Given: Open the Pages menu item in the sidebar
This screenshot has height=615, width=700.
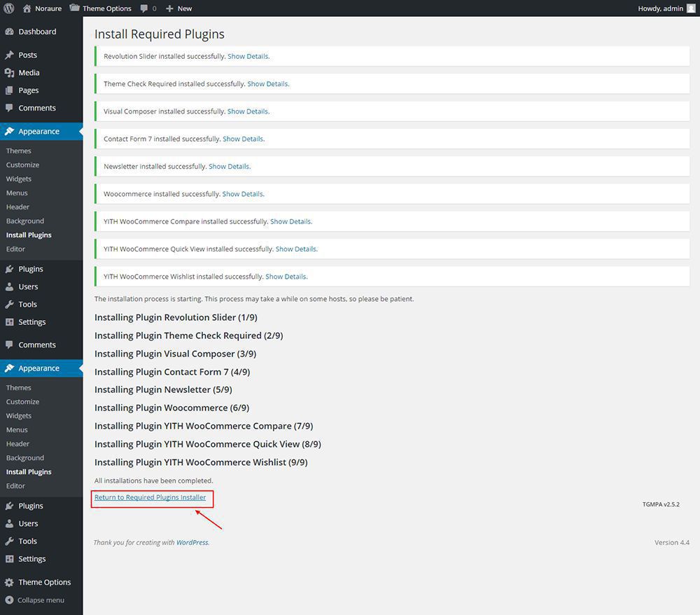Looking at the screenshot, I should (x=28, y=90).
